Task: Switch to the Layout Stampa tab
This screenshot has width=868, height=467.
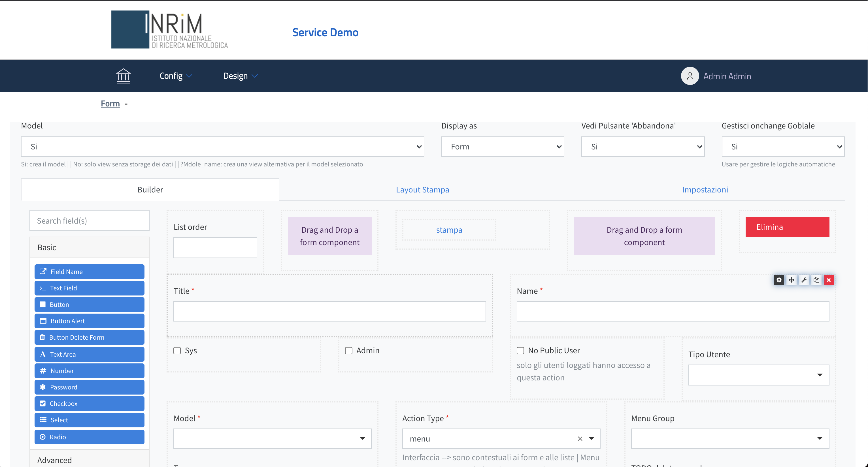Action: (423, 189)
